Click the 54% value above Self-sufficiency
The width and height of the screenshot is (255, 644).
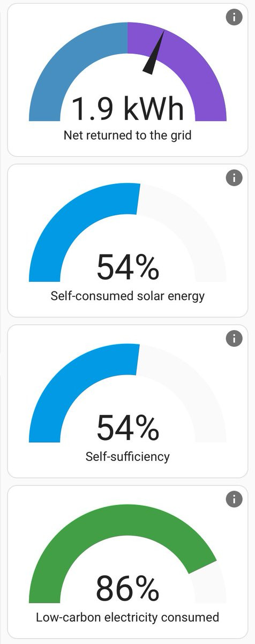[127, 428]
